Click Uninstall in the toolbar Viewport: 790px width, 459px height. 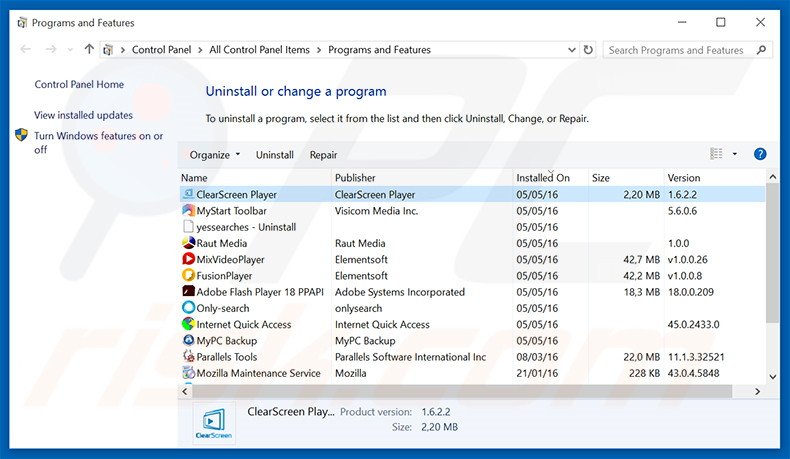click(275, 155)
